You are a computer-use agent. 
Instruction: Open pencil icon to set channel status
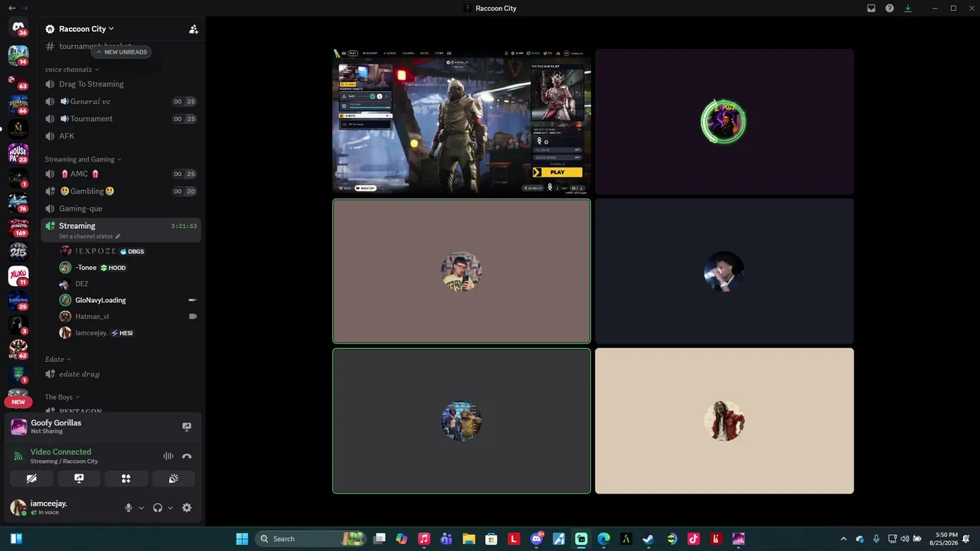coord(118,236)
